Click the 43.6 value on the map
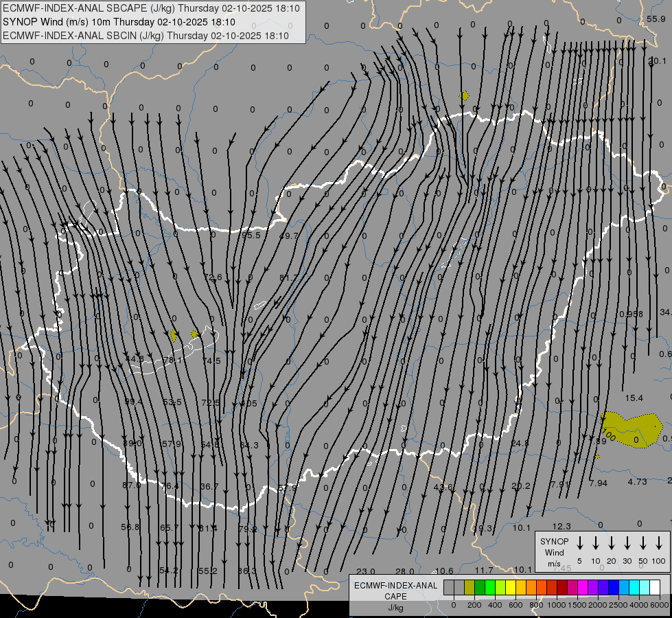Viewport: 672px width, 618px height. coord(443,488)
